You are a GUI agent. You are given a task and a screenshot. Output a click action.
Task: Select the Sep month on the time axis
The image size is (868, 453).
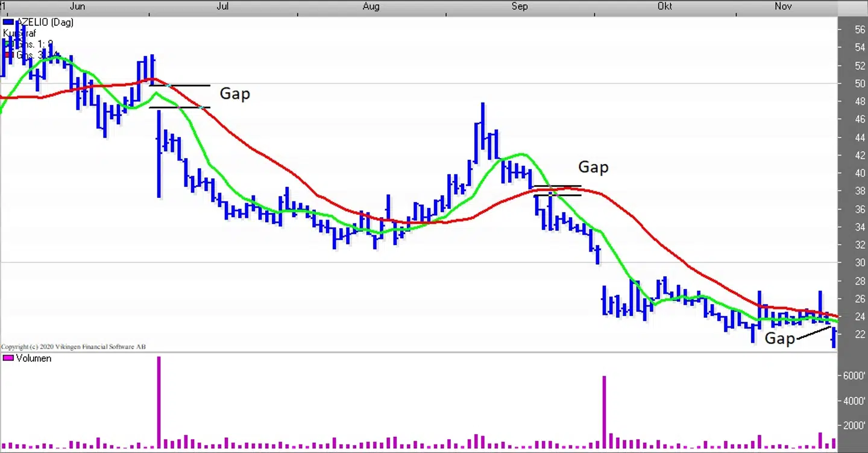[519, 7]
